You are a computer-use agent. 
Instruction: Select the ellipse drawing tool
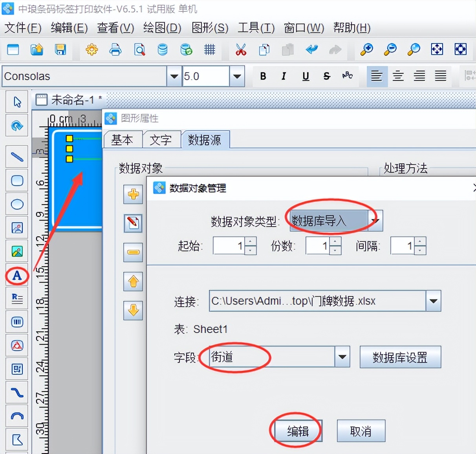17,204
